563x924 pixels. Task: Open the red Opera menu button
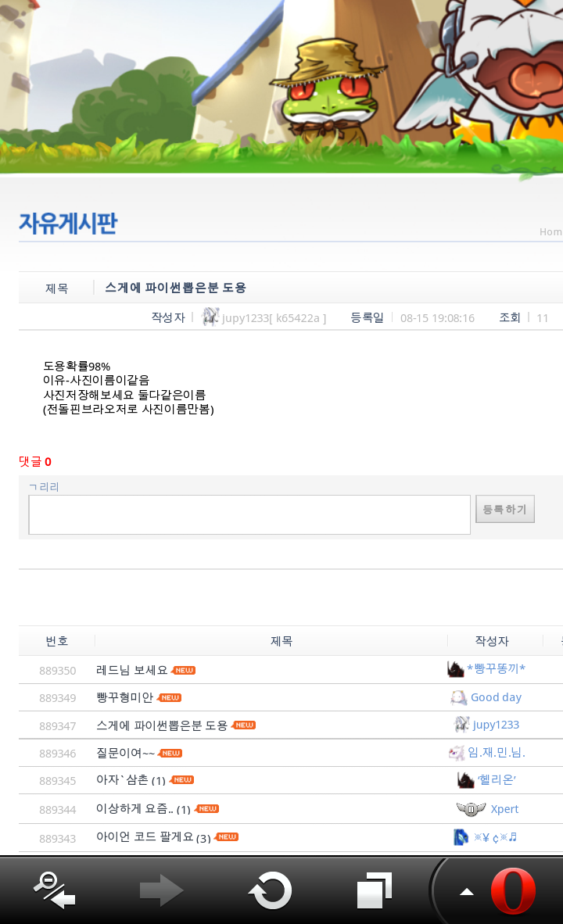tap(513, 891)
